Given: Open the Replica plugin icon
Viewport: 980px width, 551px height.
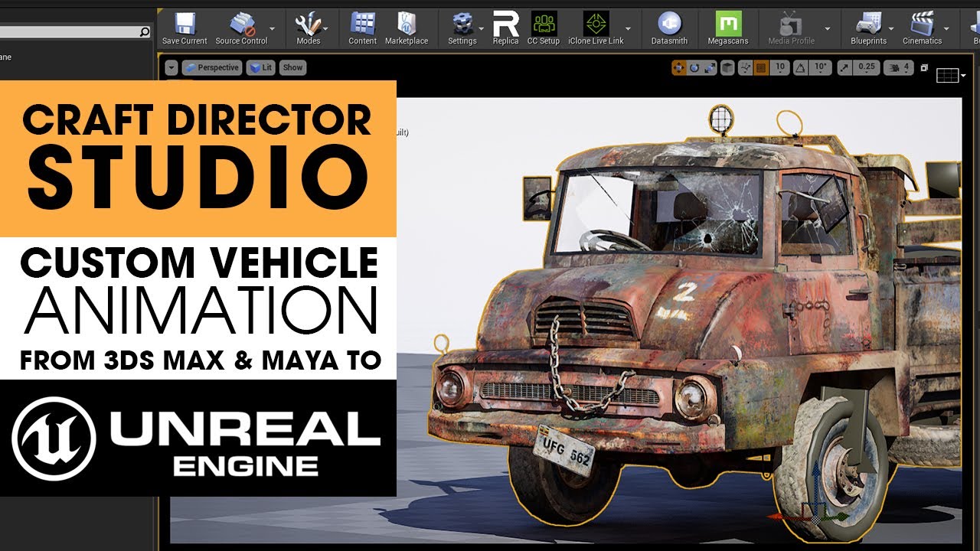Looking at the screenshot, I should pyautogui.click(x=505, y=23).
